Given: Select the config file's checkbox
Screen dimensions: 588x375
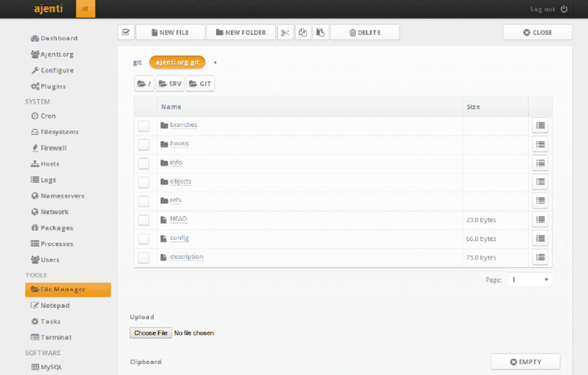Looking at the screenshot, I should (144, 238).
